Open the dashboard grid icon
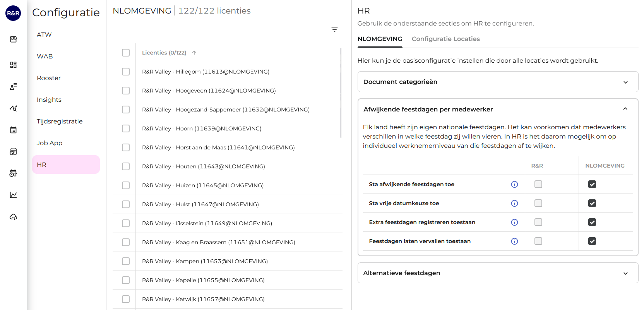 click(13, 65)
